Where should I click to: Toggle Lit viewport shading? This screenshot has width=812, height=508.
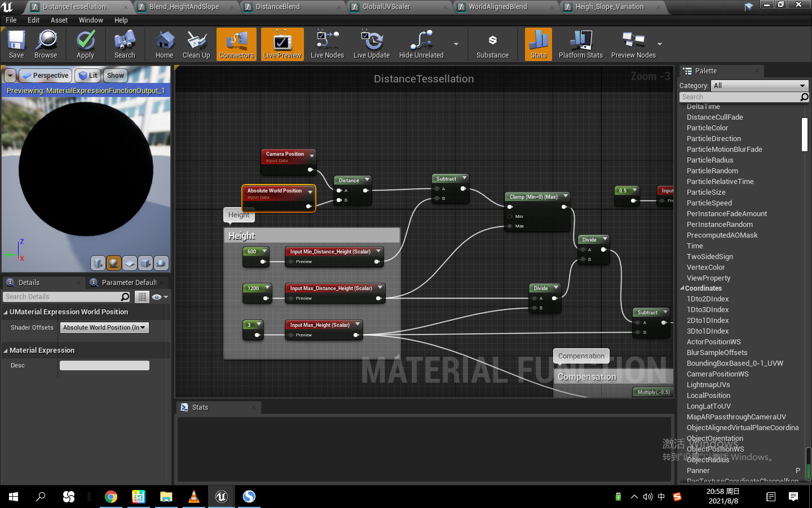tap(87, 75)
